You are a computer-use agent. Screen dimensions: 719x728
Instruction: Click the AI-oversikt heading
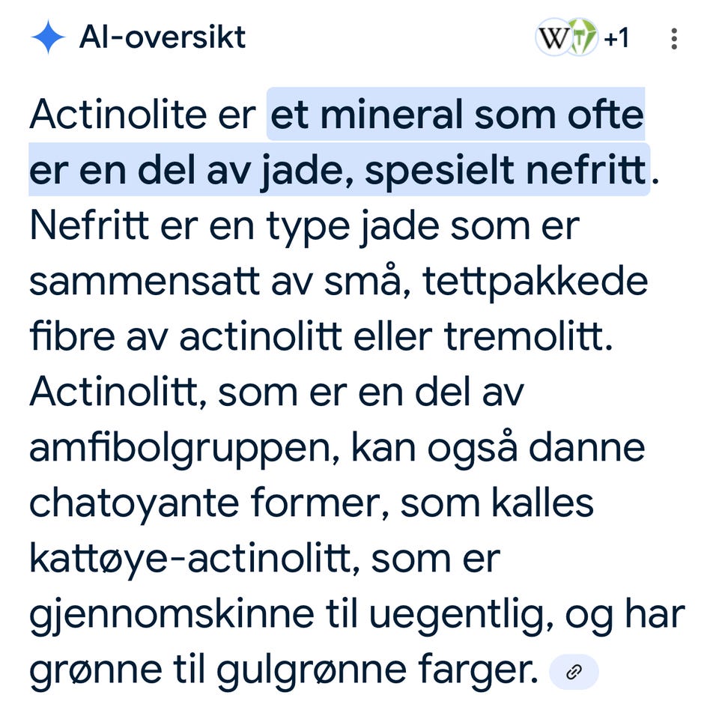(163, 37)
